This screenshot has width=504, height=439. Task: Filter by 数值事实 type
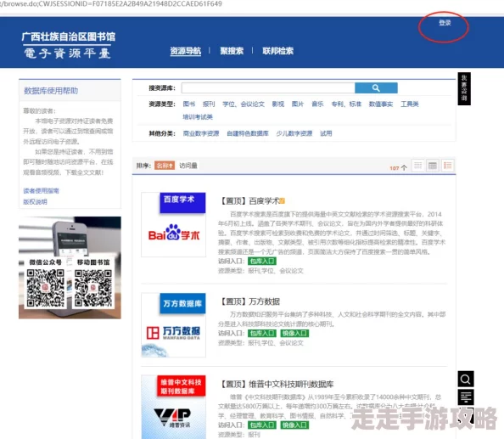point(381,104)
